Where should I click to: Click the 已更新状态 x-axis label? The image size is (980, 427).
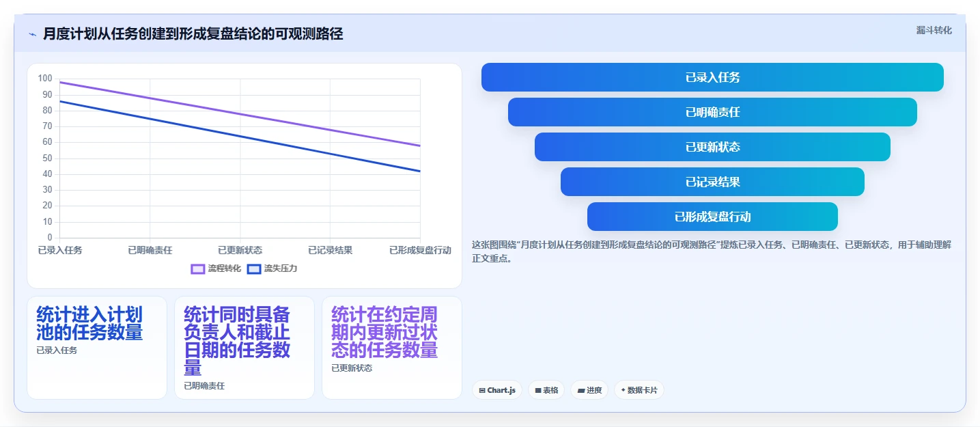[x=240, y=250]
